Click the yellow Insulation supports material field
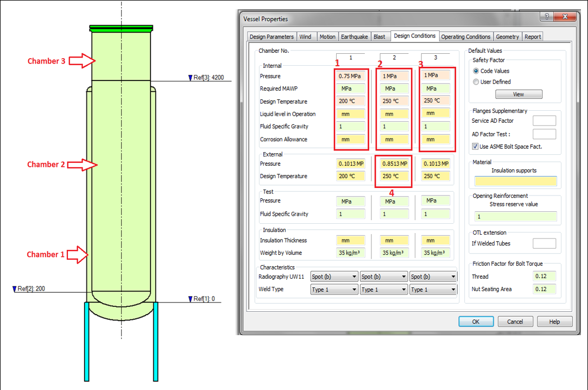 [515, 181]
